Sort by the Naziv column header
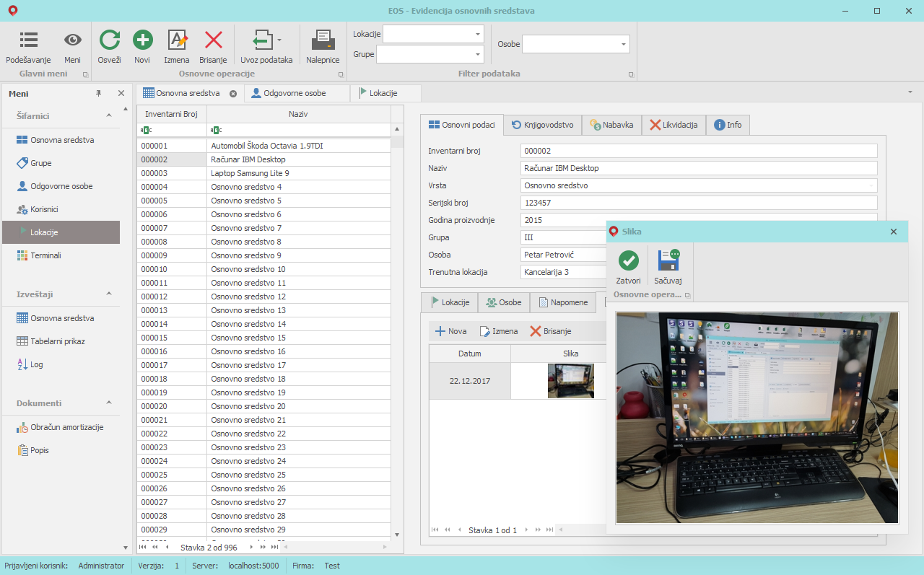This screenshot has height=575, width=924. [299, 114]
